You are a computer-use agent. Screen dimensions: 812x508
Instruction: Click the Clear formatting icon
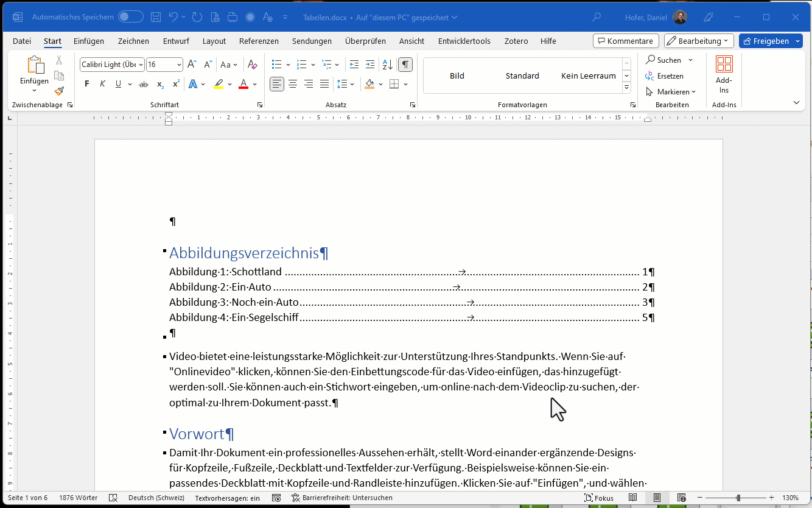click(253, 65)
